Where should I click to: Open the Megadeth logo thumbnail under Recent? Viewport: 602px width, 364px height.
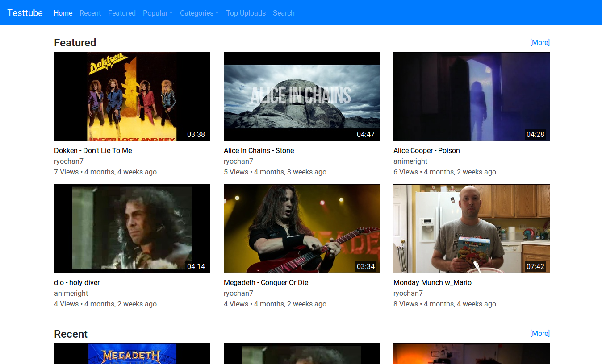pyautogui.click(x=132, y=354)
